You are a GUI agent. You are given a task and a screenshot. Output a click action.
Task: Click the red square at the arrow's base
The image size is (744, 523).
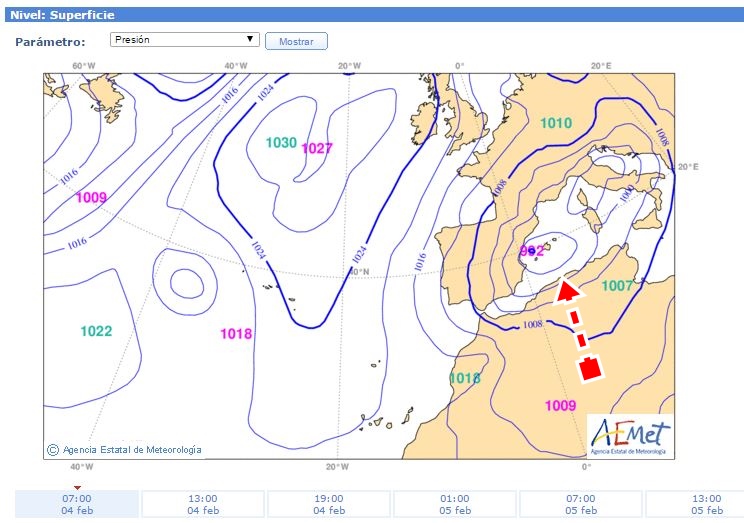pos(591,369)
